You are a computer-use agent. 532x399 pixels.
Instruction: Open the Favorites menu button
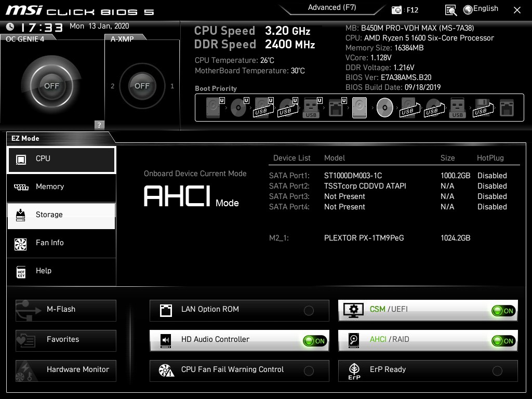[66, 340]
